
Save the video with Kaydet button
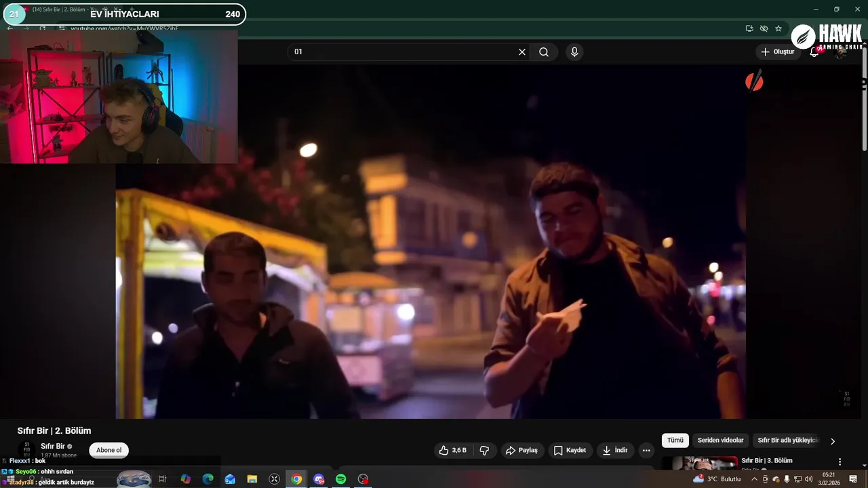pyautogui.click(x=570, y=450)
